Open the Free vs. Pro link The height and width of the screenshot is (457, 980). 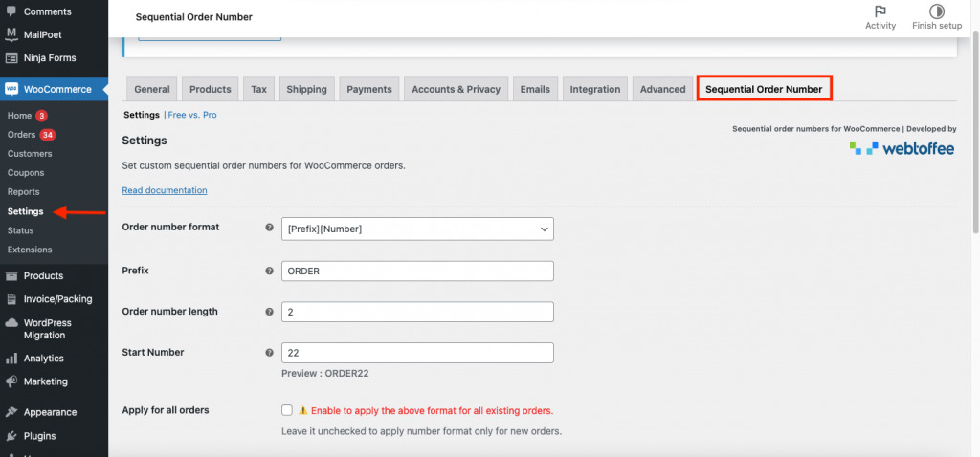point(192,115)
